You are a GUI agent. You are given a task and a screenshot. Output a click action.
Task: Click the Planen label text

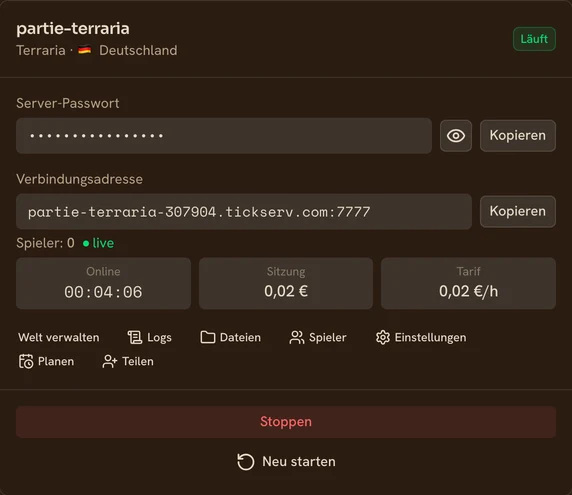tap(56, 361)
